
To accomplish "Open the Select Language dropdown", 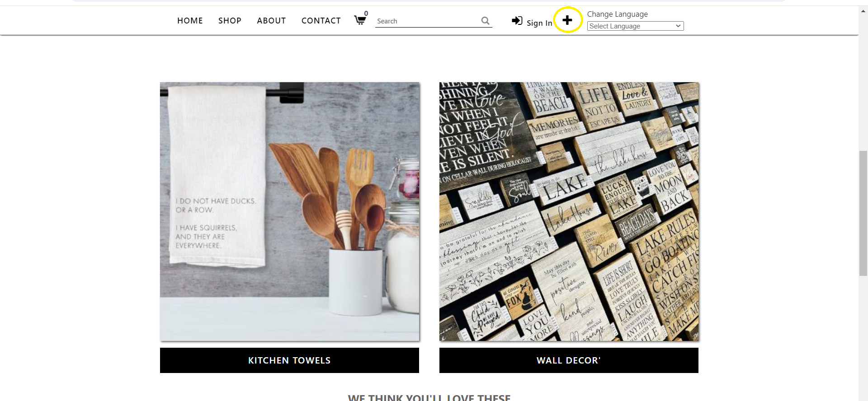I will point(635,26).
